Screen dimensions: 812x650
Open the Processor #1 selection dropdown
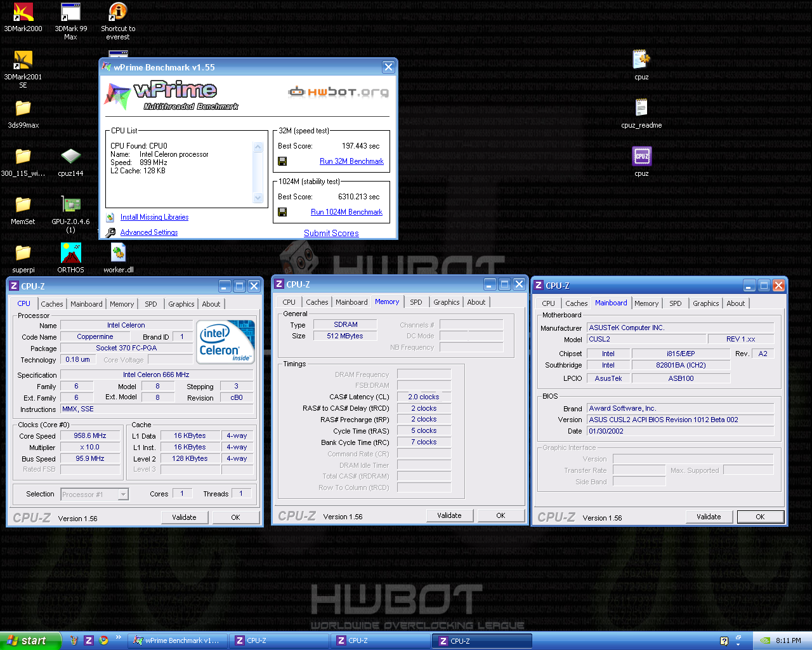pos(123,494)
